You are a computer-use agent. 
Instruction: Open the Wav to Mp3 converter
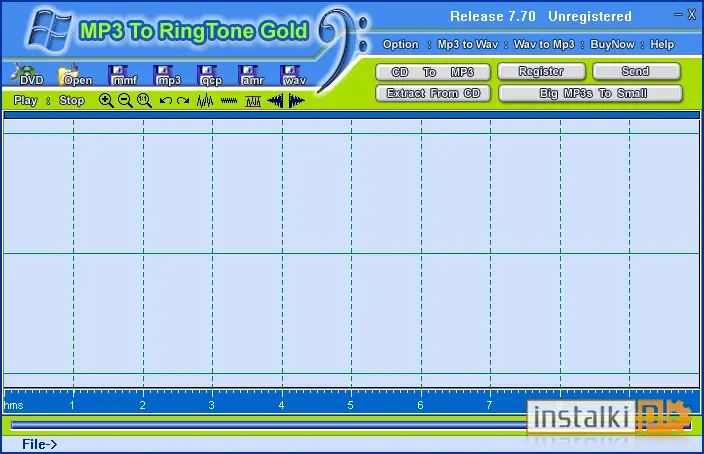[x=544, y=44]
